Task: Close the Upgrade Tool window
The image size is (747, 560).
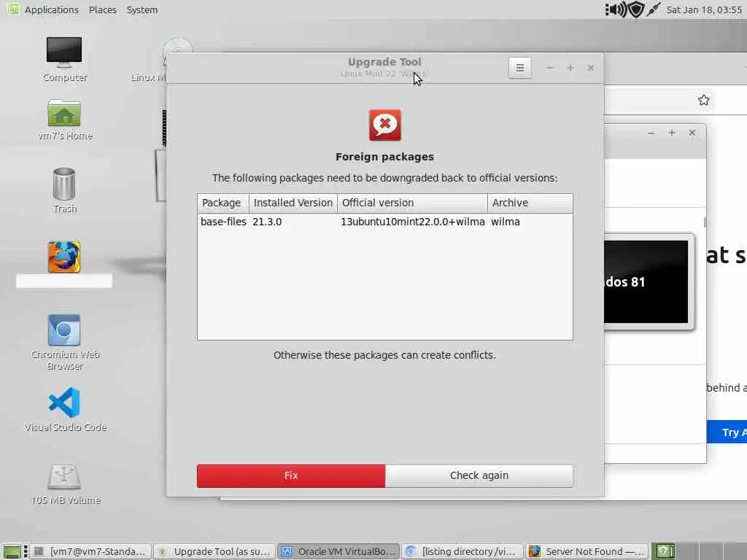Action: tap(591, 68)
